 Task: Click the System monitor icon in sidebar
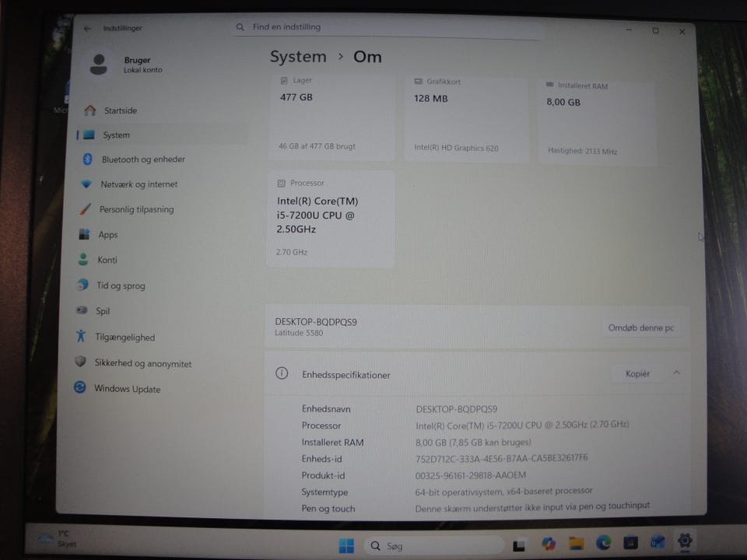pos(89,135)
